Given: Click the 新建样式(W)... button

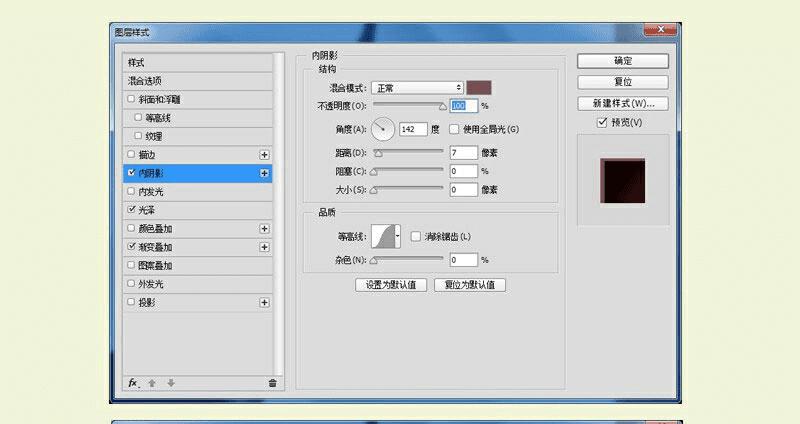Looking at the screenshot, I should pyautogui.click(x=623, y=103).
